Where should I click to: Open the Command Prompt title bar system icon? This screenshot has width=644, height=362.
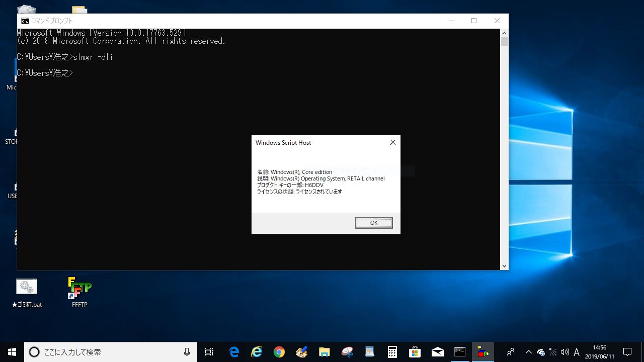pyautogui.click(x=25, y=21)
